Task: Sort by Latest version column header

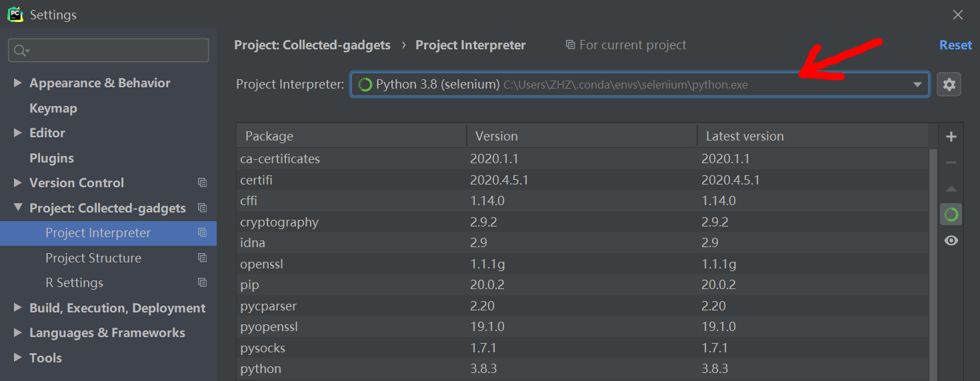Action: pyautogui.click(x=745, y=136)
